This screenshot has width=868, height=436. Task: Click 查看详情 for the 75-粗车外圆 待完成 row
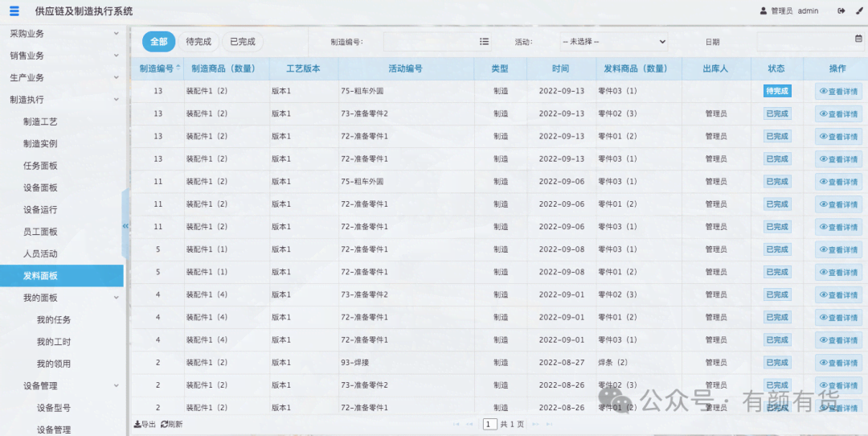[838, 92]
